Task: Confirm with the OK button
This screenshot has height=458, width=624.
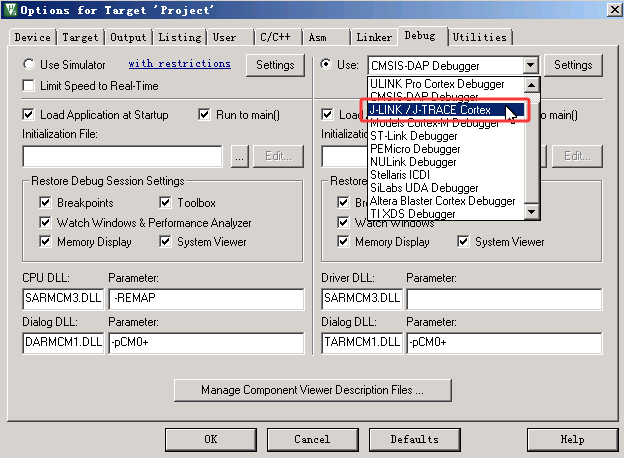Action: 211,440
